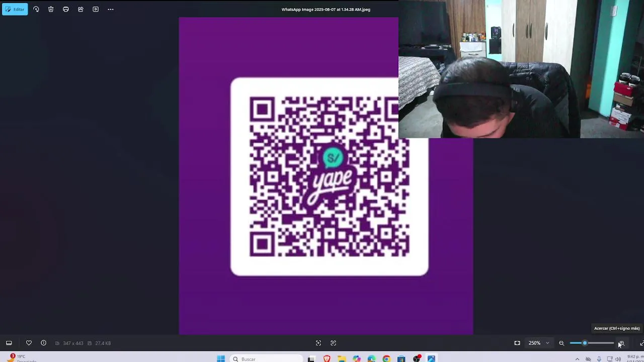Screen dimensions: 644x362
Task: Open Copilot from the taskbar
Action: coord(357,358)
